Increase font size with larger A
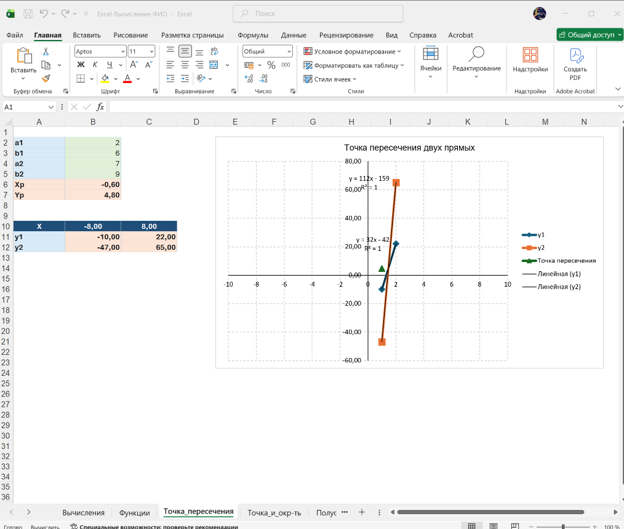 [134, 65]
